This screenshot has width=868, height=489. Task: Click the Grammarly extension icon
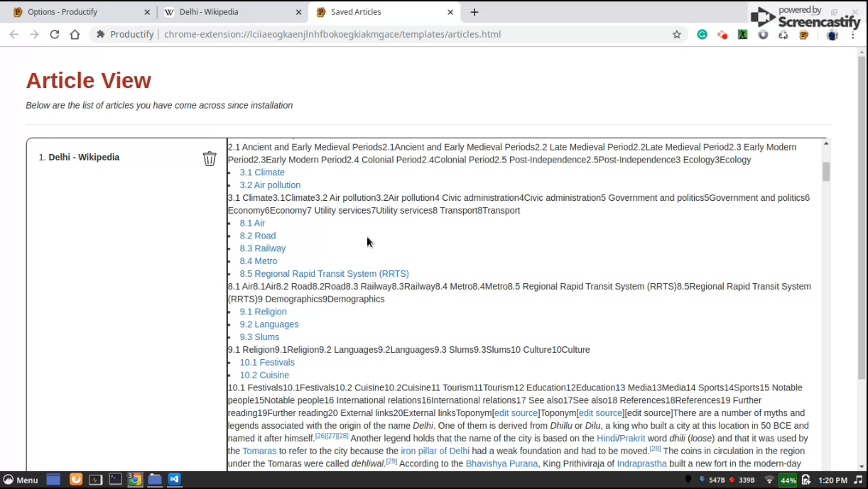click(x=702, y=34)
